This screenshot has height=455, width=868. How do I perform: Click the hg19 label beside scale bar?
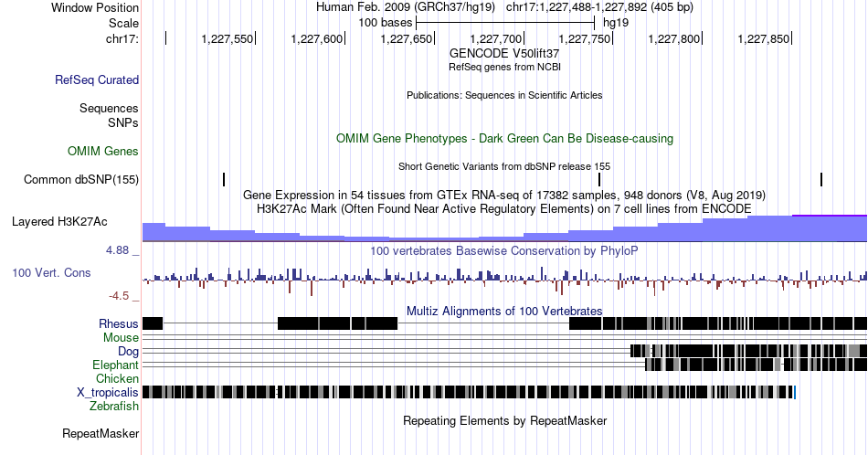pos(616,23)
